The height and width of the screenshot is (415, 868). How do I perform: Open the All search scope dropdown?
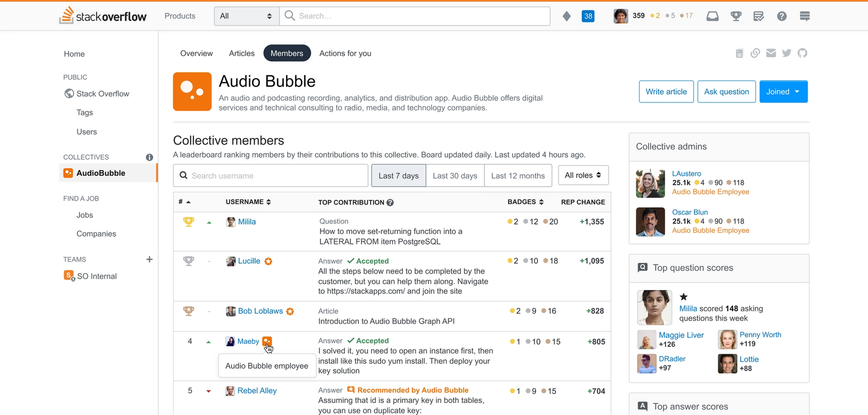click(246, 16)
